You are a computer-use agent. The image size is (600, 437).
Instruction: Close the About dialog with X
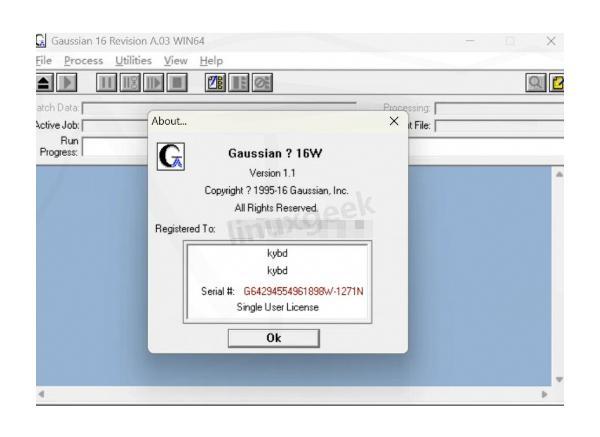click(x=393, y=121)
